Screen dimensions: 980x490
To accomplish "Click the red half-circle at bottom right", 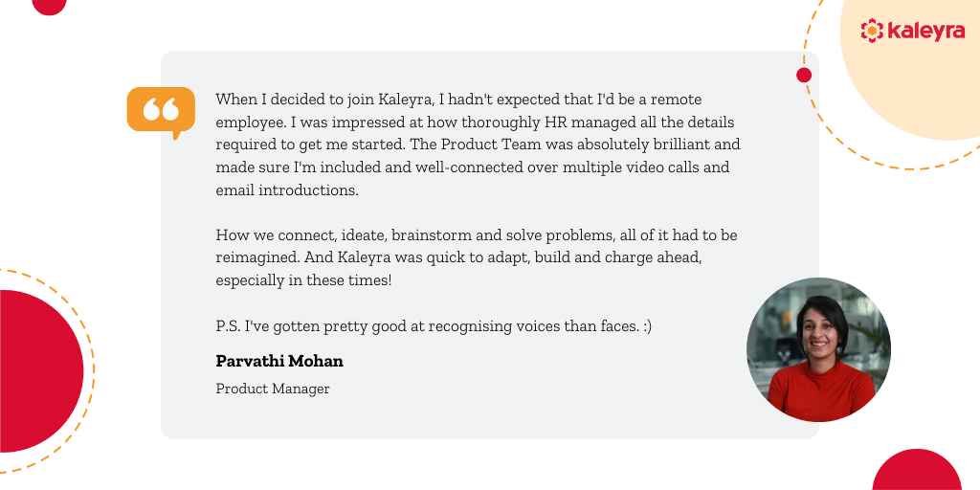I will (917, 470).
